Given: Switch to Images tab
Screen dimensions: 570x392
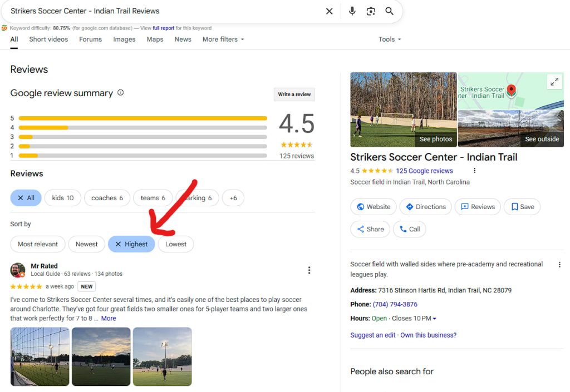Looking at the screenshot, I should [x=124, y=39].
